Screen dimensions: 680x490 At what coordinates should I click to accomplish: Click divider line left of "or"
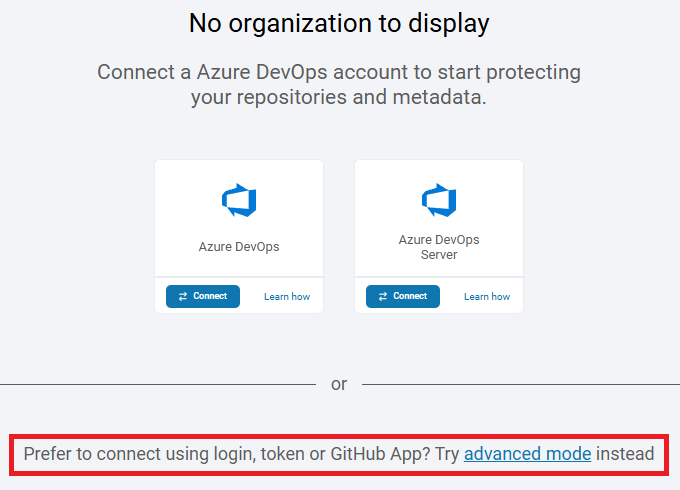coord(150,384)
